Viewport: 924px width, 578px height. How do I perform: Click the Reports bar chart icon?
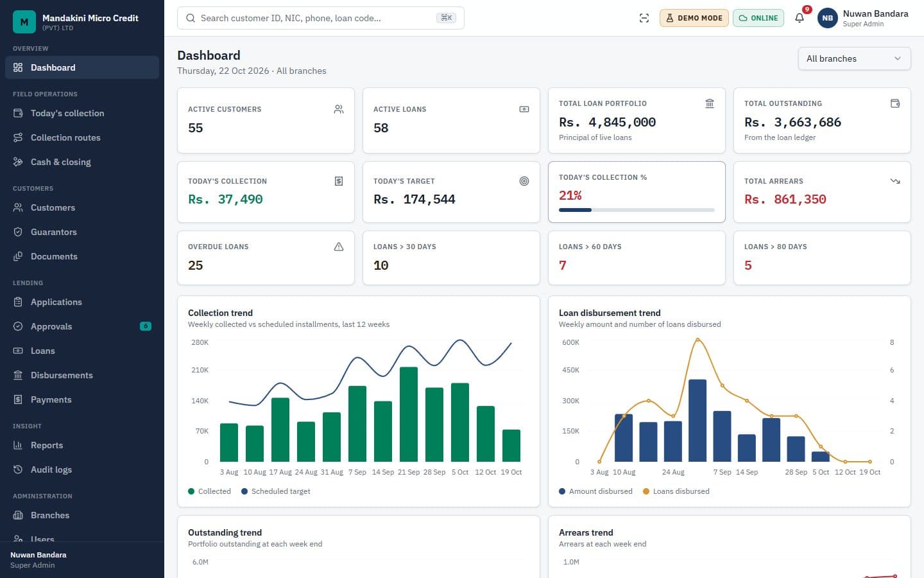coord(18,445)
